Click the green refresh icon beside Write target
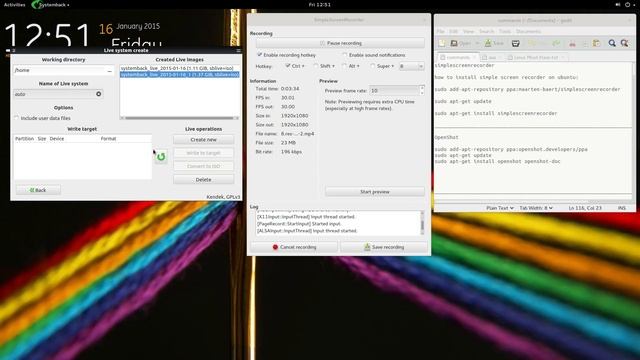Viewport: 640px width, 360px height. [161, 157]
